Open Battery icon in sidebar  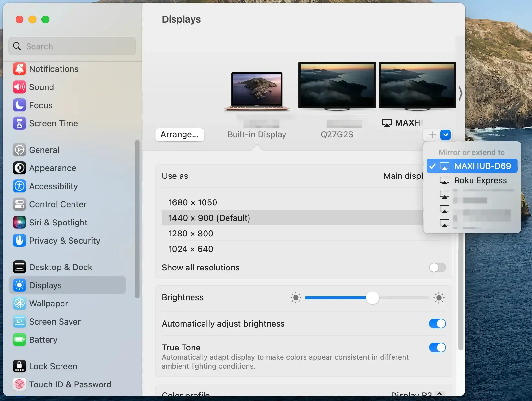pyautogui.click(x=19, y=340)
